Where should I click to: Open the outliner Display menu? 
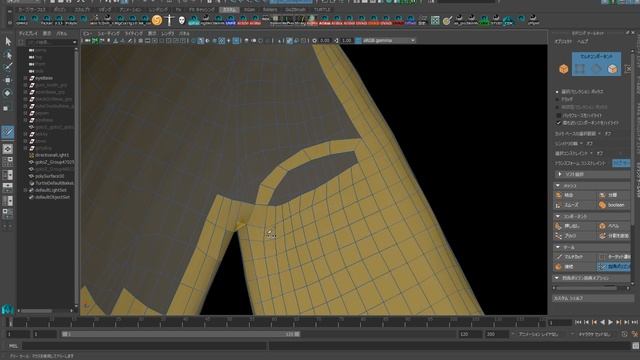pyautogui.click(x=29, y=33)
